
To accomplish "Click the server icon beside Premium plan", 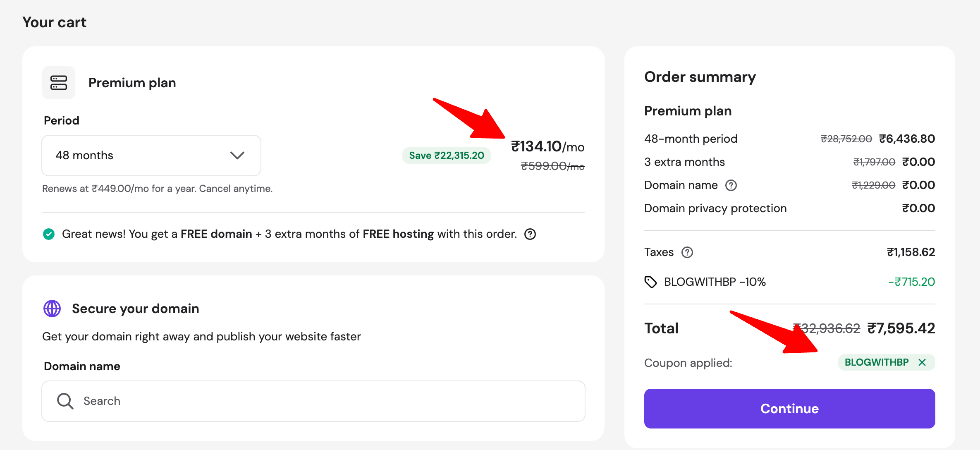I will (58, 83).
